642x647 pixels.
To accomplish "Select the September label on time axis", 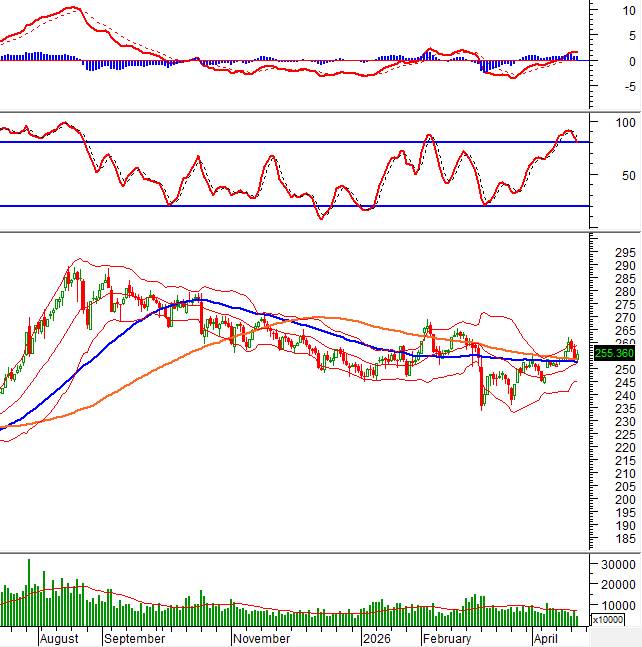I will [135, 637].
